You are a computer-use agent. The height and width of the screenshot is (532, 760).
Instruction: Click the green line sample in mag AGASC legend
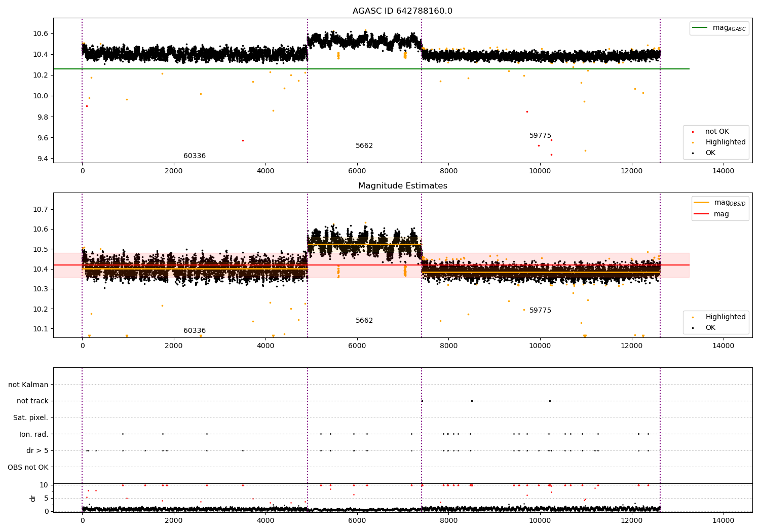(x=700, y=28)
